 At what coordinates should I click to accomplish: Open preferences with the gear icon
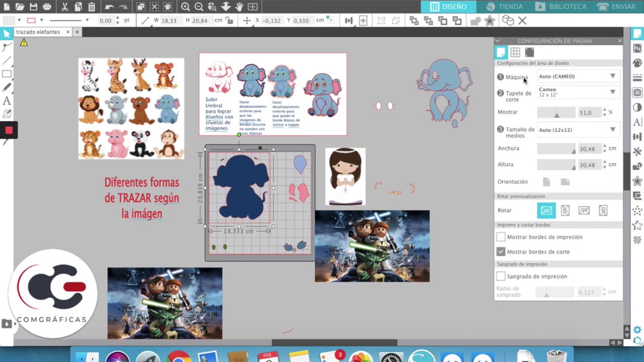coord(637,330)
